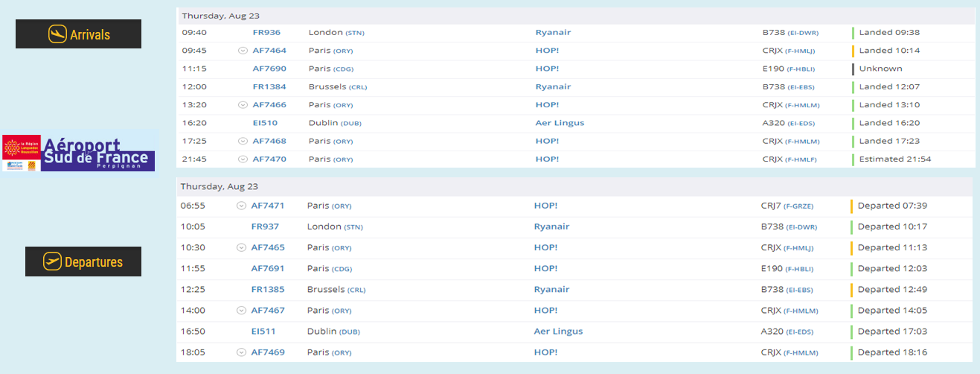Open the Arrivals section button
Viewport: 980px width, 374px height.
tap(78, 34)
